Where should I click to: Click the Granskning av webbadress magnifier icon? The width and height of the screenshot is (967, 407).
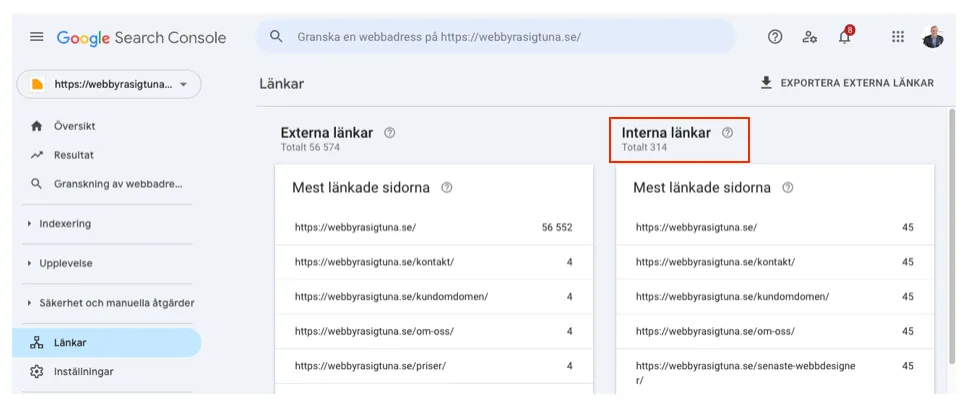tap(36, 184)
